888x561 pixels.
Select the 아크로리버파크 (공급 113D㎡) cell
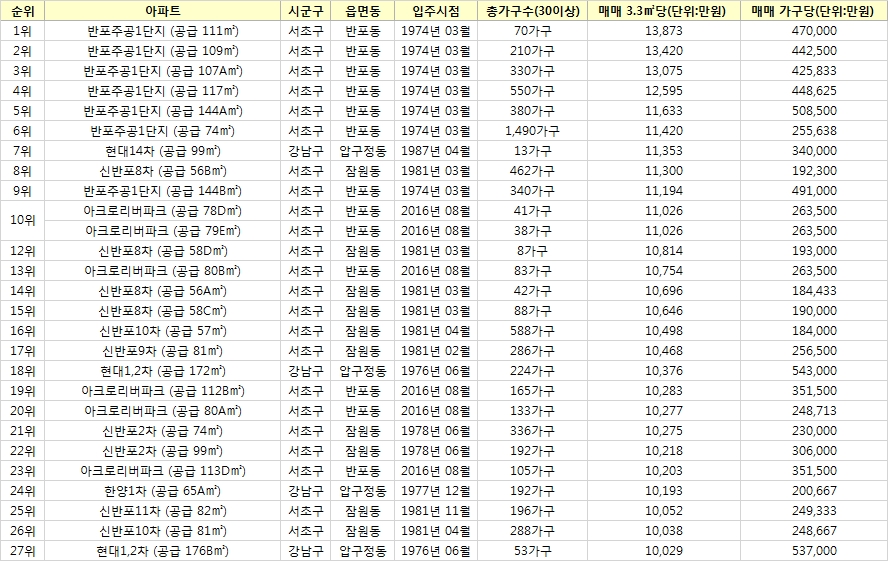pos(163,471)
